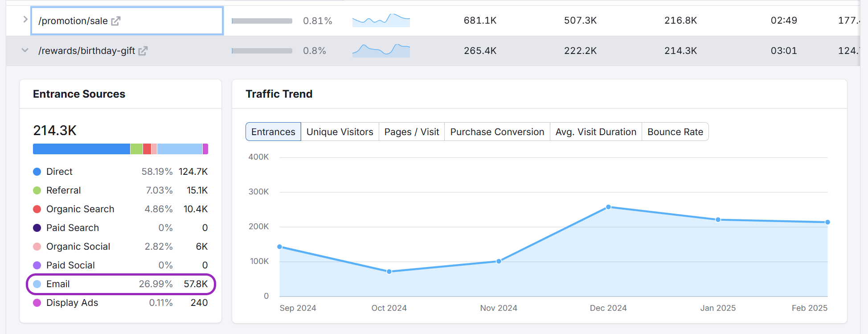Select the Entrances tab
The image size is (868, 334).
click(273, 132)
